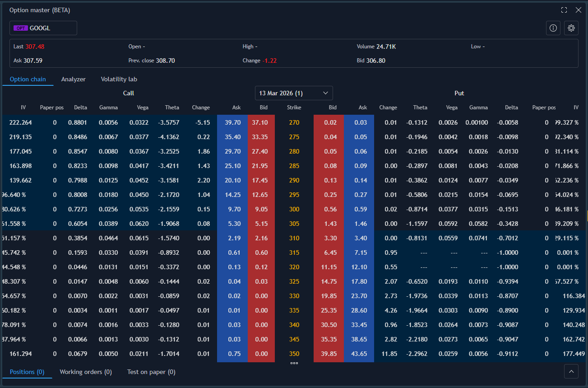
Task: Open the info dialog icon
Action: pyautogui.click(x=553, y=28)
